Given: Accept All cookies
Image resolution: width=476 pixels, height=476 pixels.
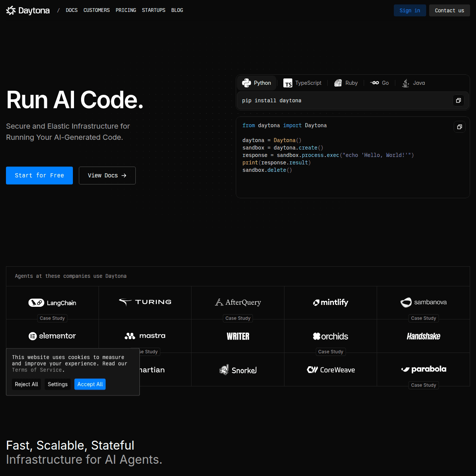Looking at the screenshot, I should [90, 384].
